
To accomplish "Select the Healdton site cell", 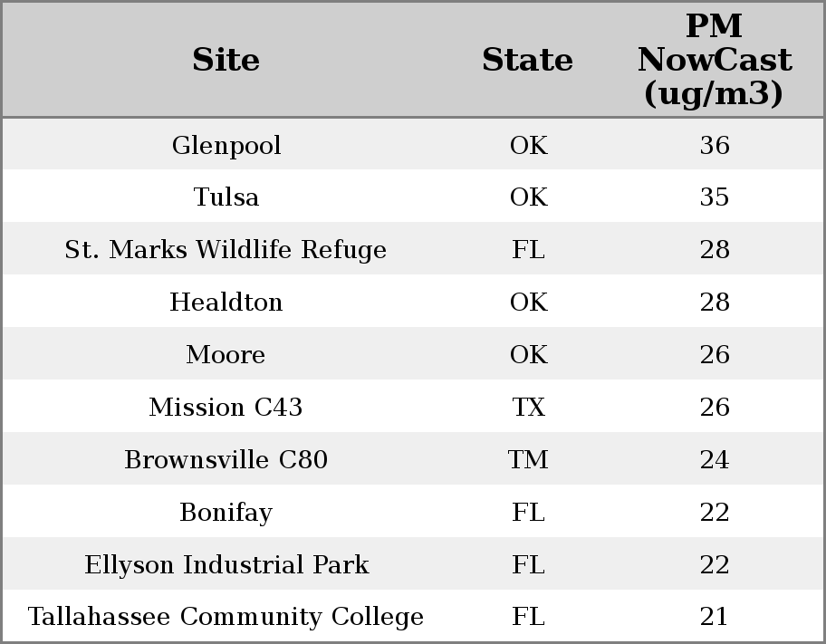I will tap(226, 303).
